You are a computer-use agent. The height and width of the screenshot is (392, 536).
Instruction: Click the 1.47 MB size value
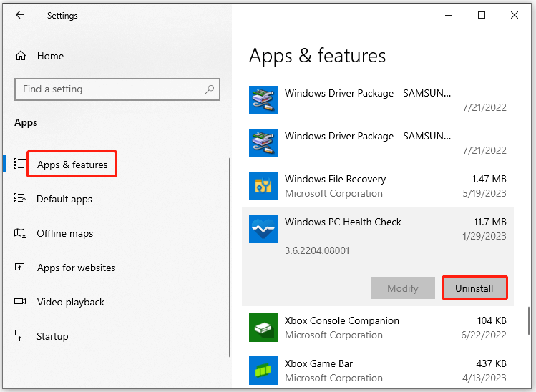[489, 179]
